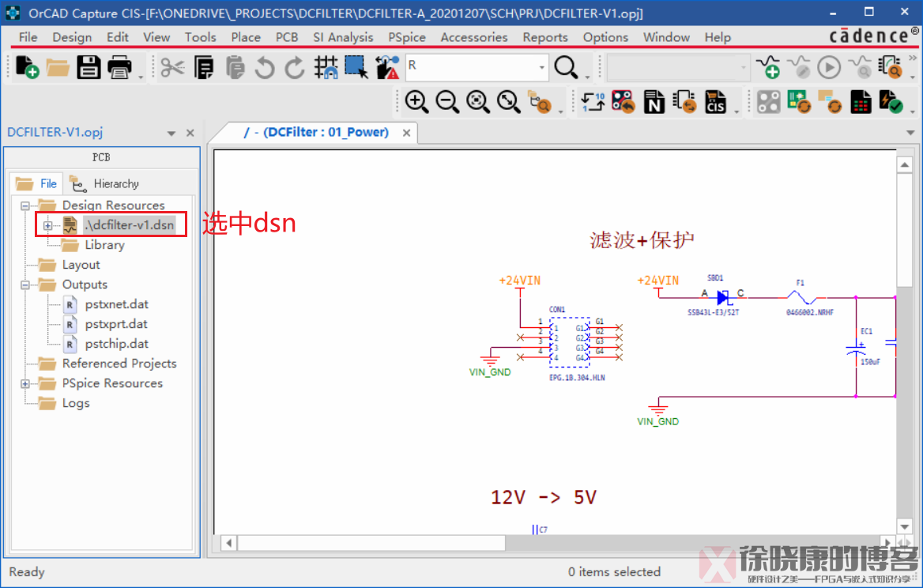This screenshot has height=588, width=923.
Task: Collapse the Outputs folder
Action: click(25, 285)
